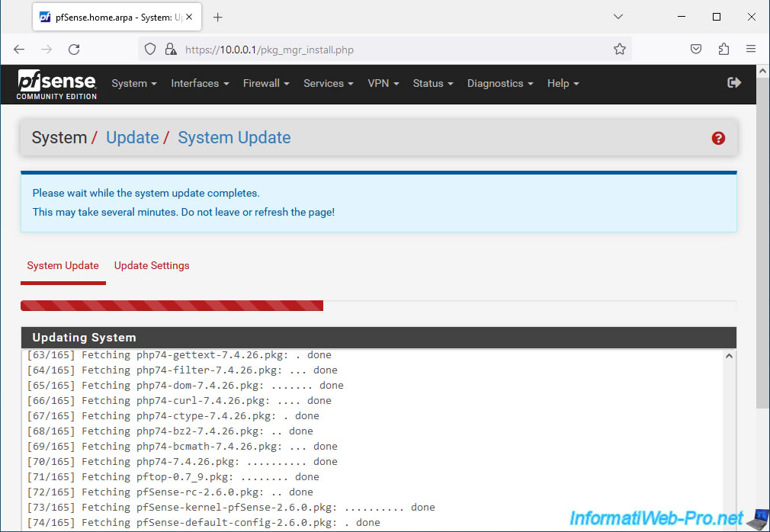Click the tracking protection shield icon
Image resolution: width=770 pixels, height=532 pixels.
pyautogui.click(x=150, y=49)
